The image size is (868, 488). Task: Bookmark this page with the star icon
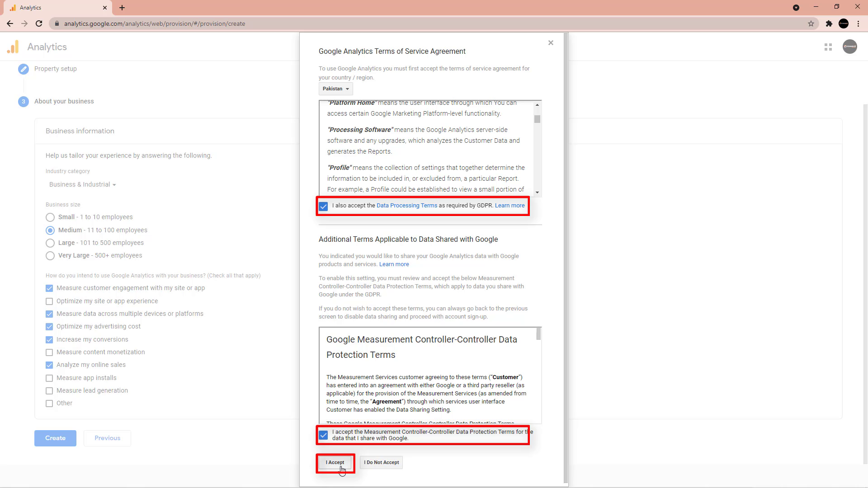[811, 23]
